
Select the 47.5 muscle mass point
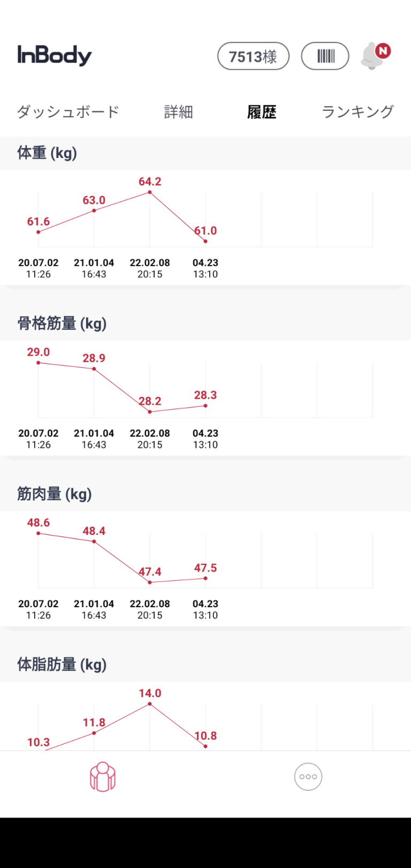click(205, 578)
